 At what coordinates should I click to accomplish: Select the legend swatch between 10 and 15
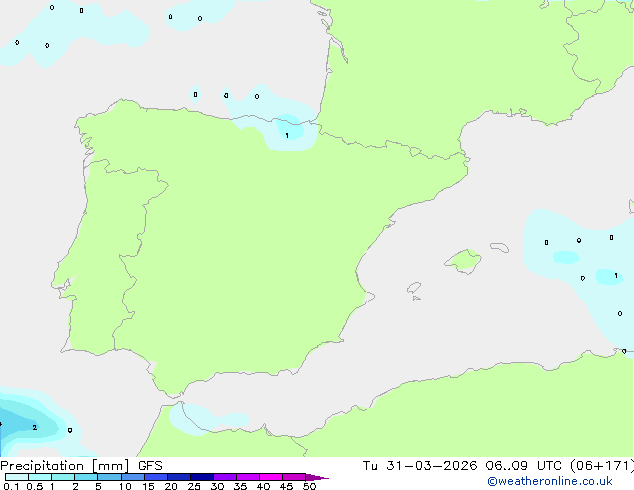[x=133, y=477]
